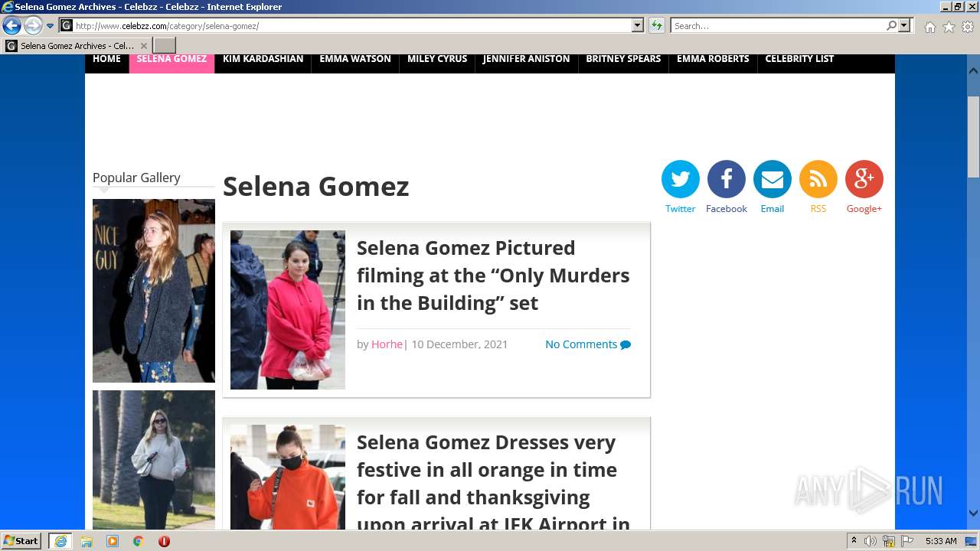This screenshot has height=551, width=980.
Task: Open the Favorites star icon
Action: (949, 27)
